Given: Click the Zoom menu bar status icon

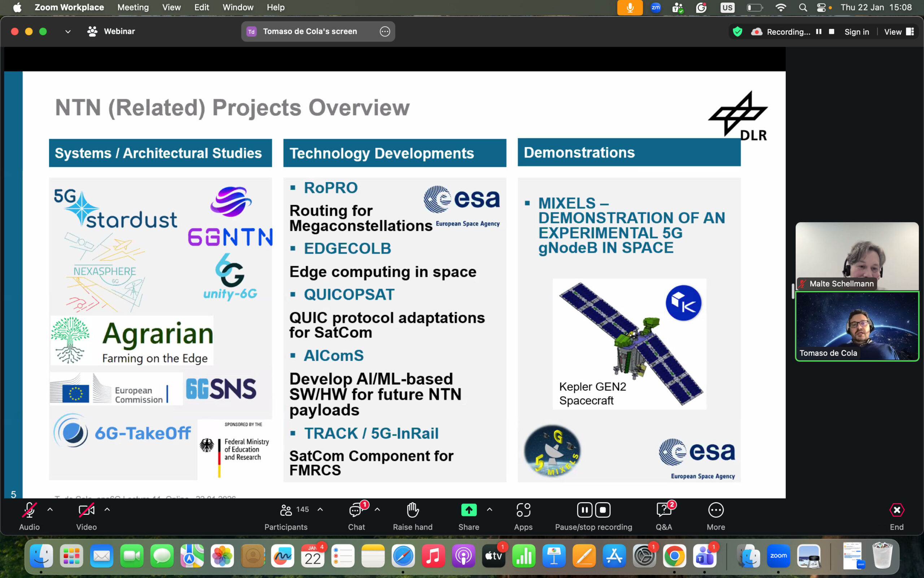Looking at the screenshot, I should pyautogui.click(x=655, y=7).
